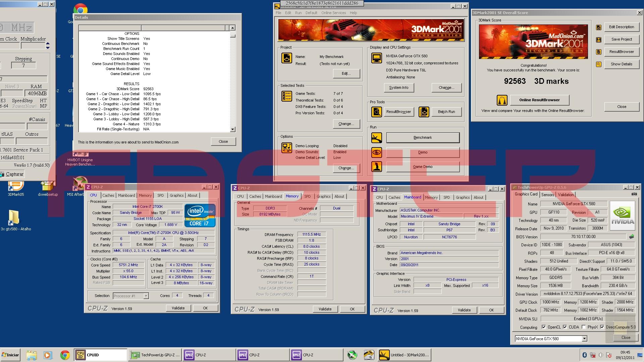Click the Pro Tools ResultBrowser magnifier icon
This screenshot has height=362, width=644.
[x=377, y=112]
